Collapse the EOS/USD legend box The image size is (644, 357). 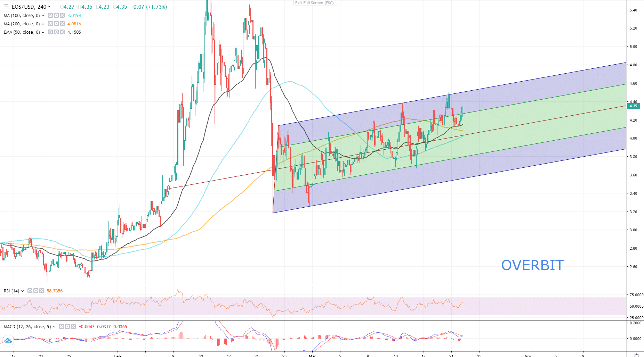(6, 7)
